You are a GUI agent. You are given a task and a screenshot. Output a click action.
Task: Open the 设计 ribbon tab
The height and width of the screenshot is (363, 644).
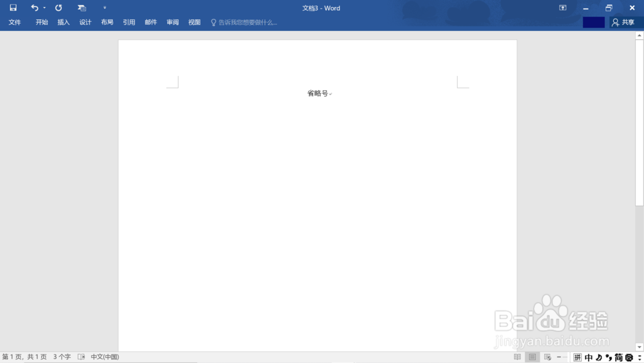85,22
